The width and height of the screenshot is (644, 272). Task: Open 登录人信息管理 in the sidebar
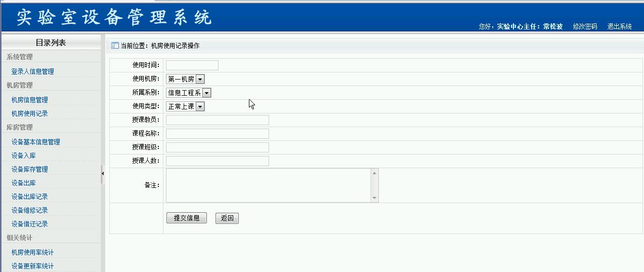click(32, 71)
